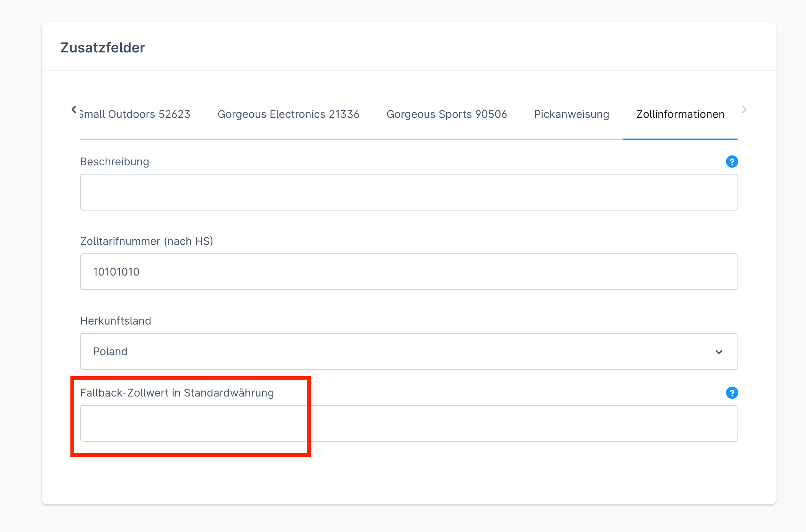Select the Gorgeous Sports 90506 tab
This screenshot has height=532, width=806.
point(447,114)
